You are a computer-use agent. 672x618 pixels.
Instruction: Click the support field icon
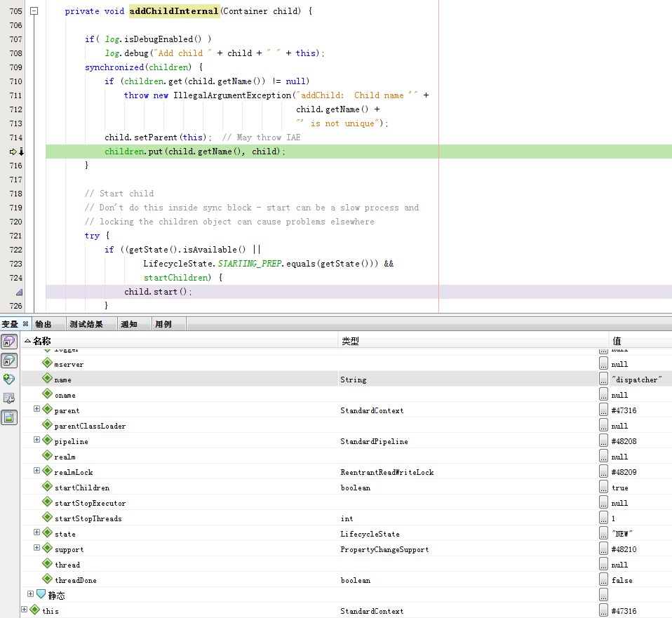[x=47, y=548]
